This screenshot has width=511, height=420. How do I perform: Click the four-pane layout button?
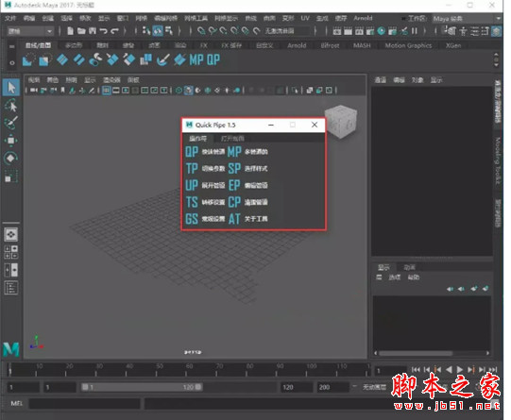[x=10, y=252]
